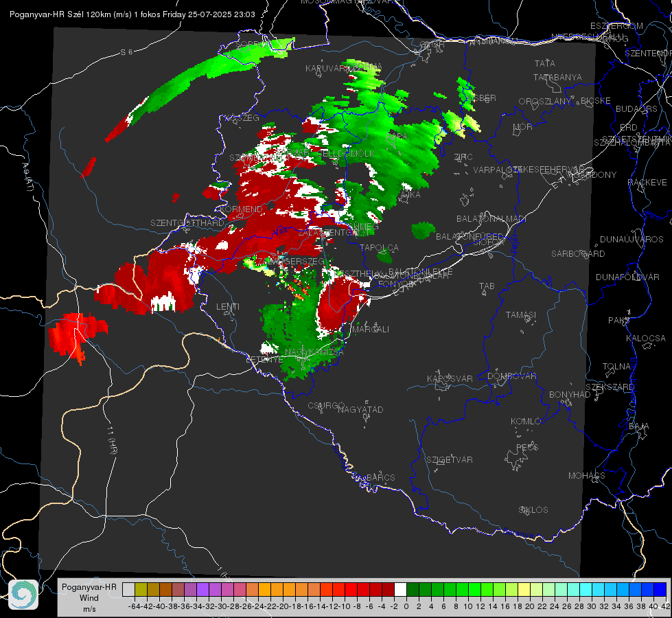The height and width of the screenshot is (618, 672).
Task: Click the radar title text with timestamp 23:03
Action: pyautogui.click(x=132, y=14)
